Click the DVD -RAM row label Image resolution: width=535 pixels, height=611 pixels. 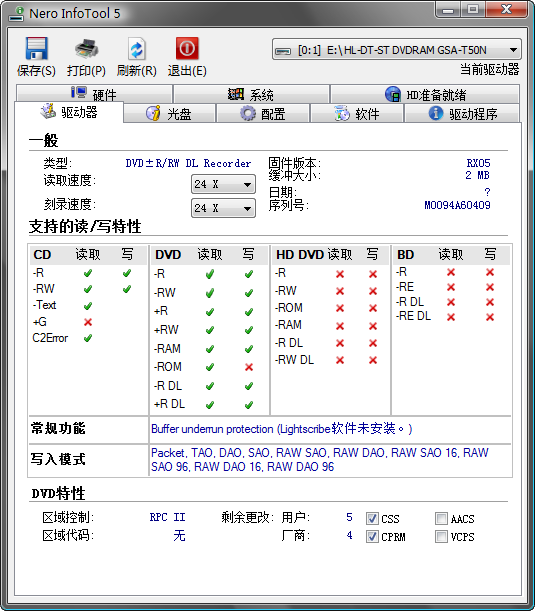[167, 348]
